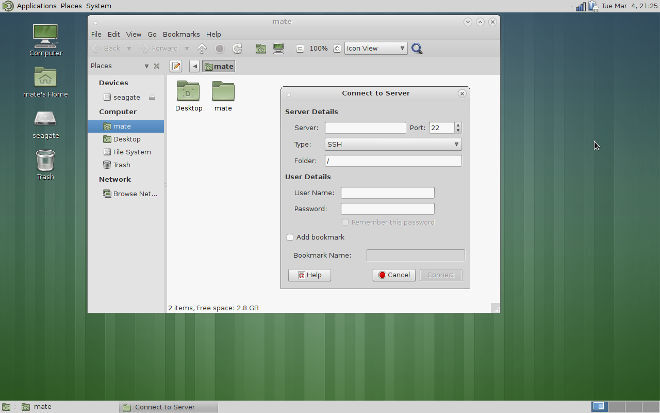Expand the Type SSH dropdown
Image resolution: width=660 pixels, height=413 pixels.
392,144
